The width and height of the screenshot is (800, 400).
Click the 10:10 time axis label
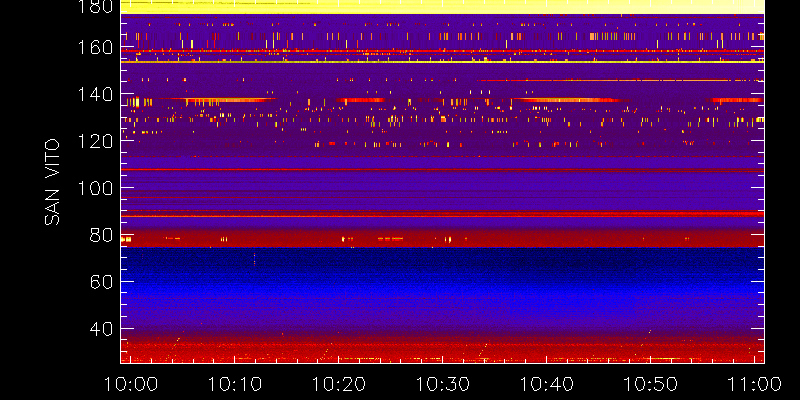point(235,384)
